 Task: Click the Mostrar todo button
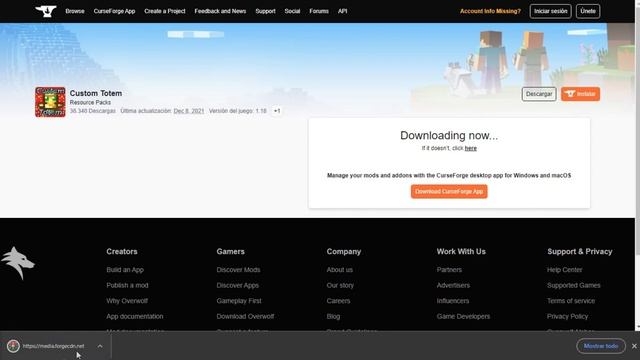pos(601,346)
